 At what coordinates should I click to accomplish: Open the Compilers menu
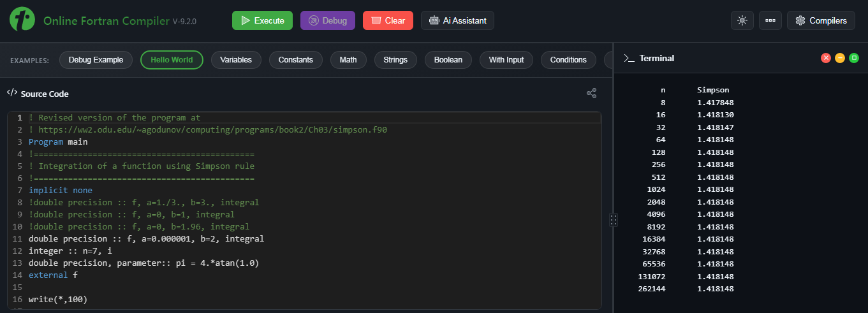click(821, 20)
